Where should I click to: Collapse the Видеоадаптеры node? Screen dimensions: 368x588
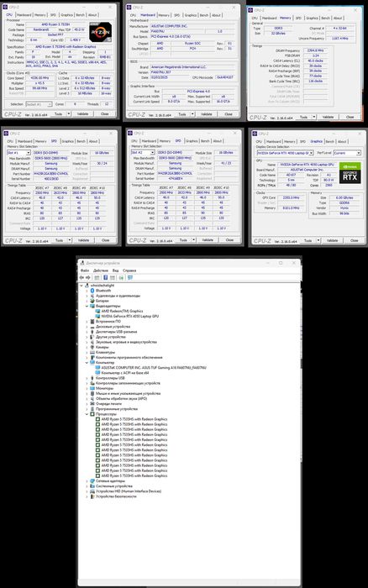click(87, 306)
